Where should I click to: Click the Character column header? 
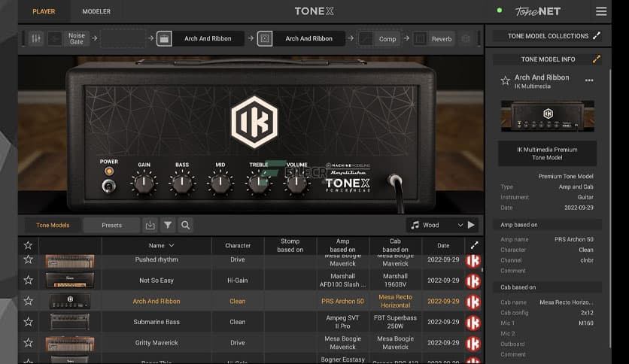(238, 245)
